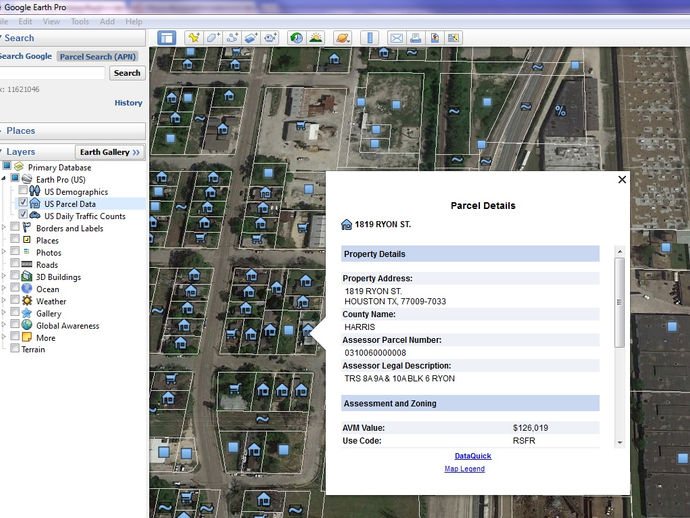Click the US Parcel Data house icon
Viewport: 690px width, 518px height.
tap(35, 203)
